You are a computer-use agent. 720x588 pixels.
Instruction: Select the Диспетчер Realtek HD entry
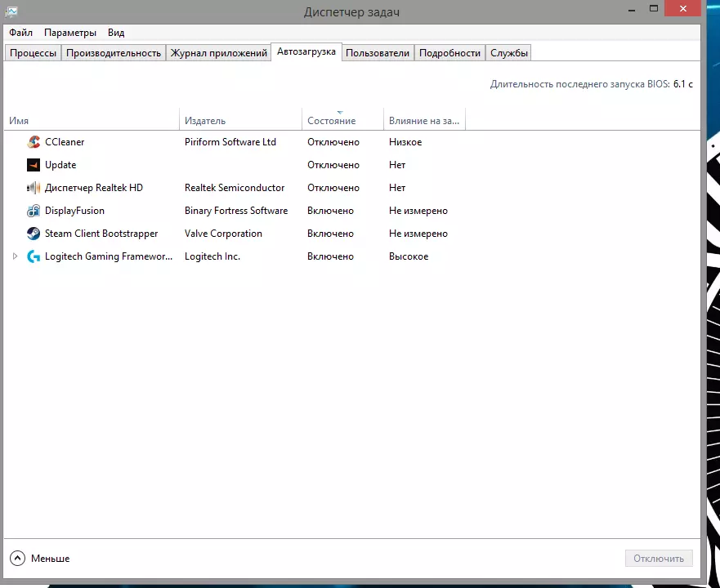[x=94, y=188]
